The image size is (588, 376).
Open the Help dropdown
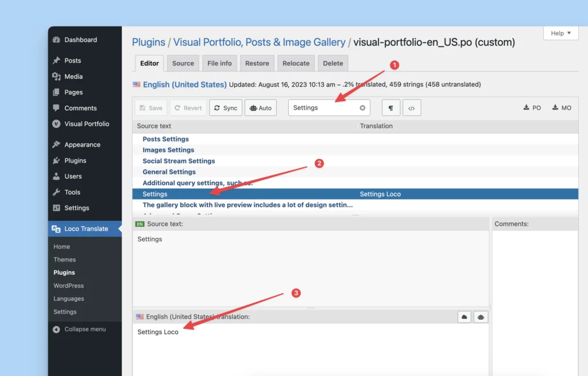560,33
